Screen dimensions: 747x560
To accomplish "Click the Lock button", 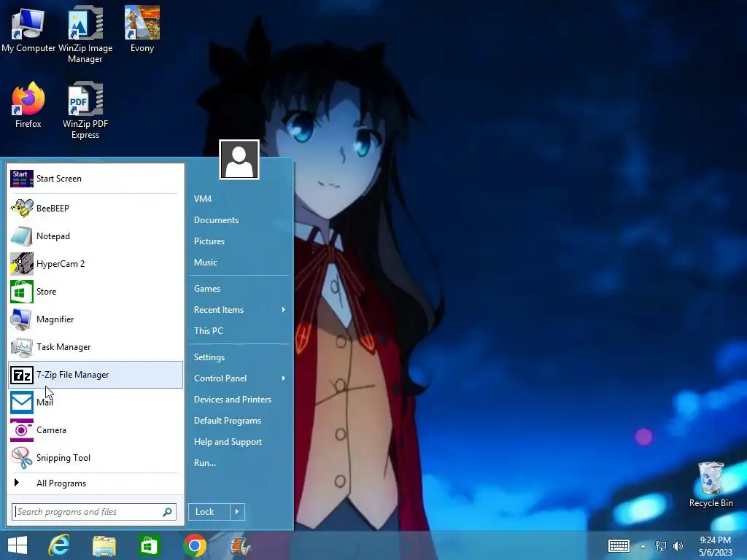I will click(x=209, y=512).
